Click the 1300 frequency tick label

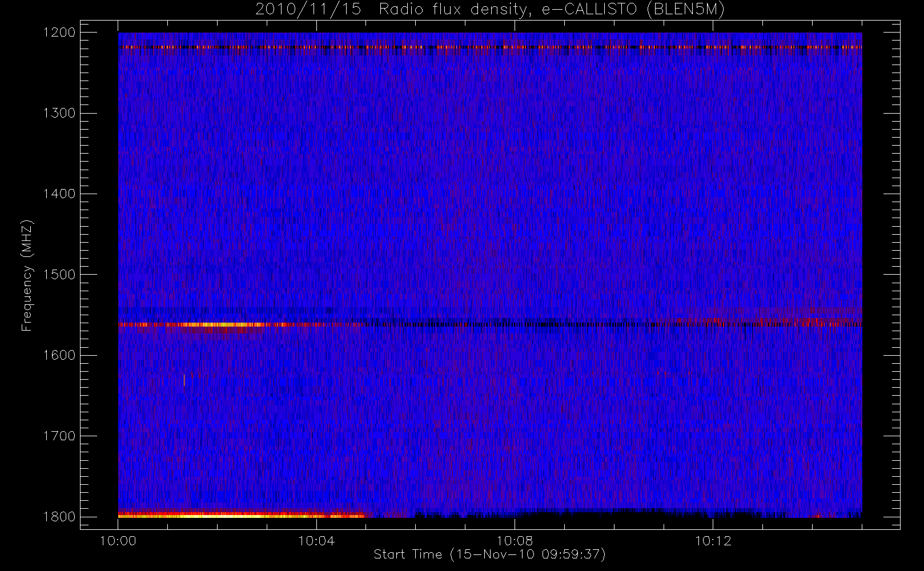click(x=59, y=113)
